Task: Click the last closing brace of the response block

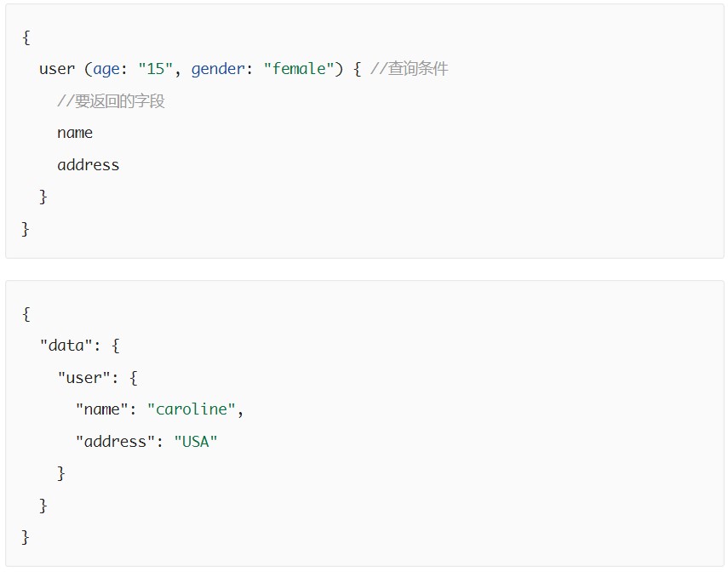Action: (x=26, y=537)
